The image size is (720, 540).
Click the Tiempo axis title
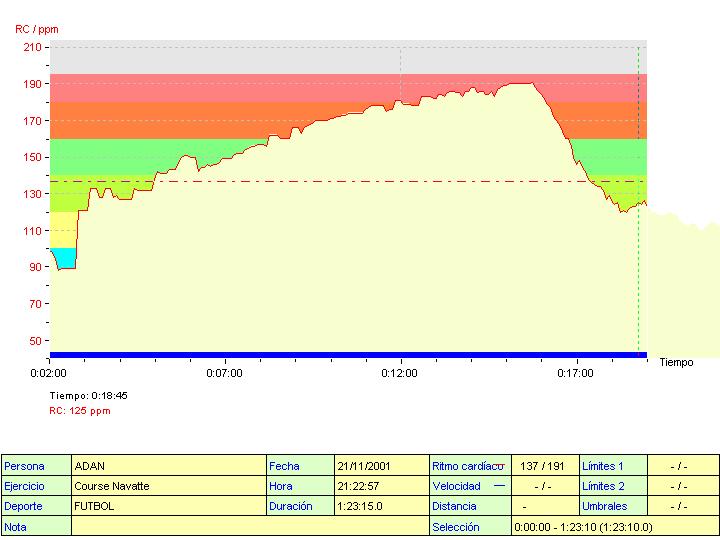676,362
